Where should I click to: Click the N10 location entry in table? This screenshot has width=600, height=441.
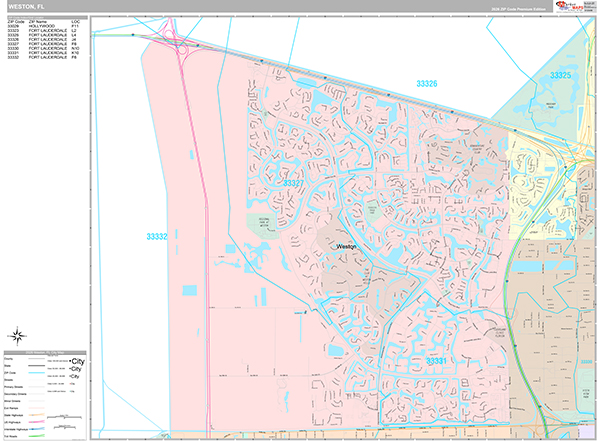[75, 49]
